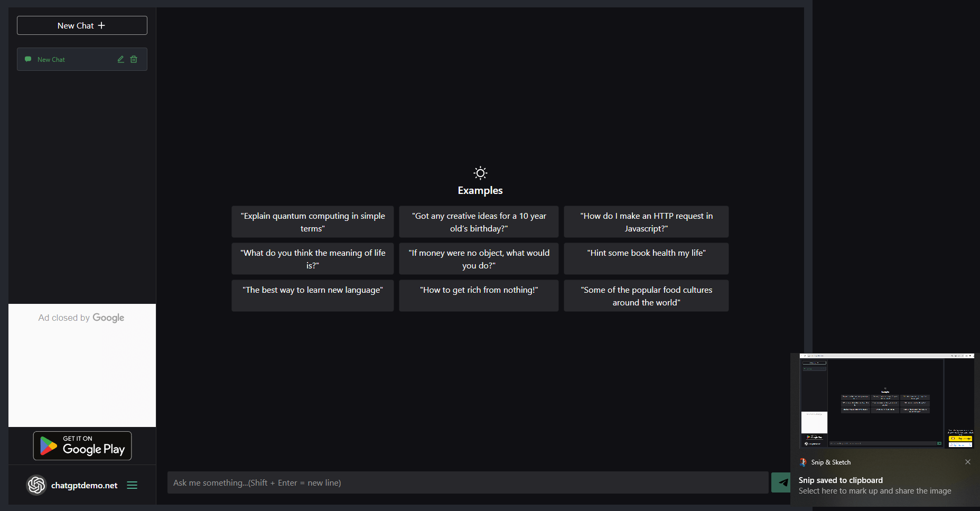Viewport: 980px width, 511px height.
Task: Open the Snip & Sketch screenshot thumbnail
Action: click(x=886, y=401)
